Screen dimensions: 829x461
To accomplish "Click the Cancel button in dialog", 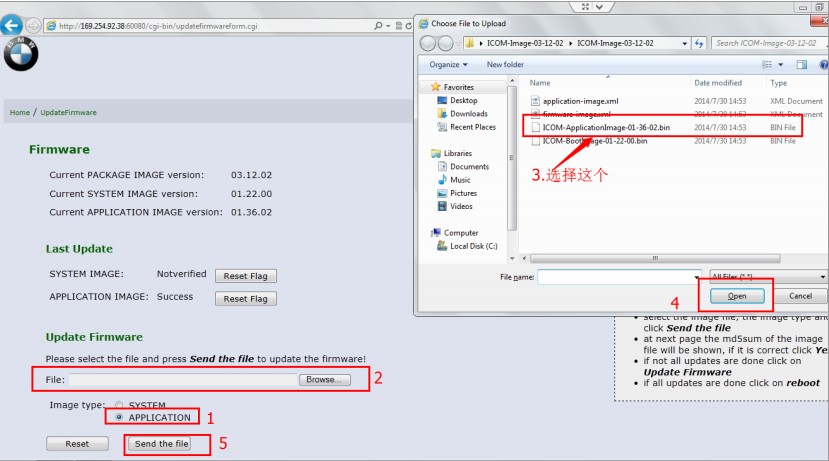I will (x=800, y=296).
